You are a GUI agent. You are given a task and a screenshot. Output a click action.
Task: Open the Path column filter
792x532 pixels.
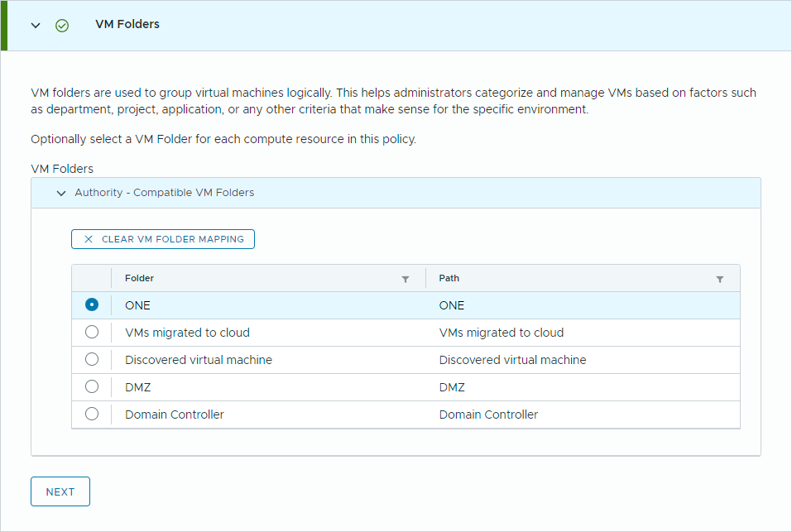[720, 279]
